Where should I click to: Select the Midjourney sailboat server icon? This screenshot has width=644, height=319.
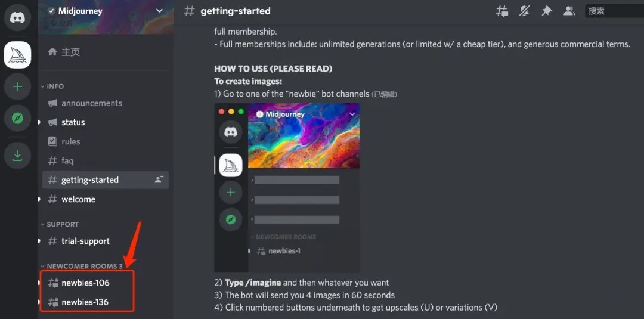coord(17,55)
